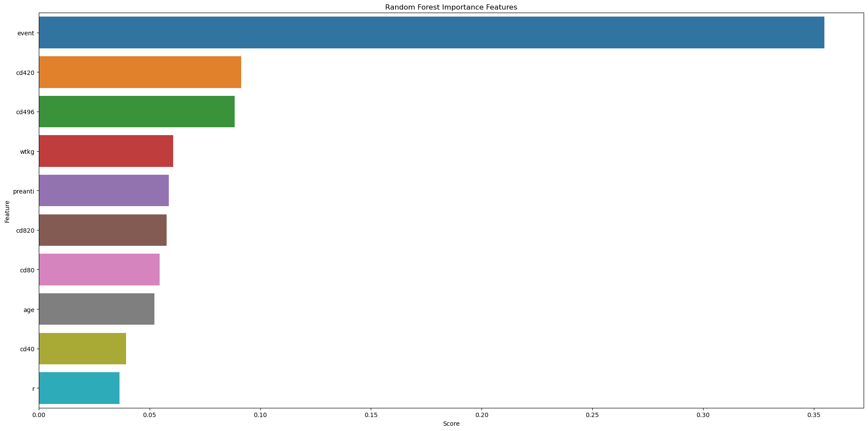
Task: Select the red wtkg bar
Action: pyautogui.click(x=106, y=151)
